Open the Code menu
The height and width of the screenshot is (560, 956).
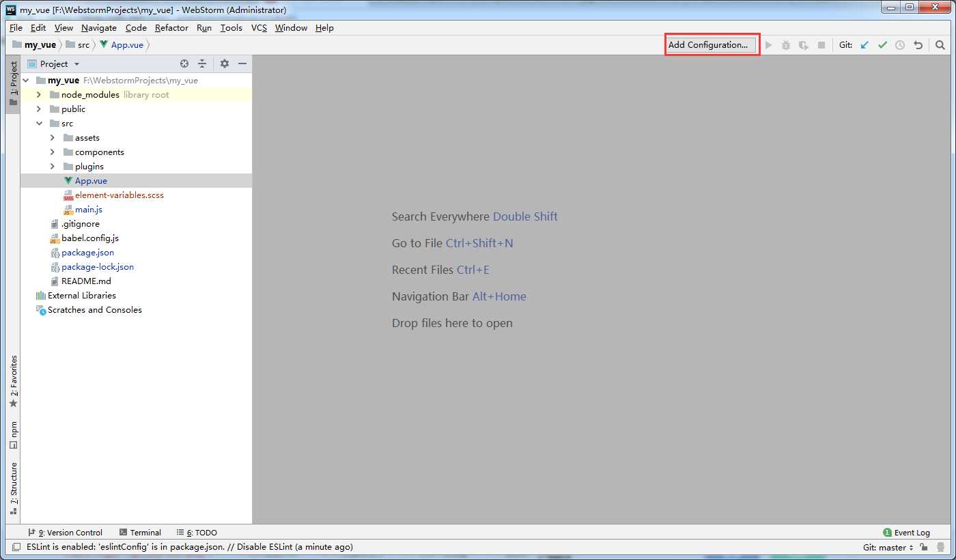tap(136, 28)
